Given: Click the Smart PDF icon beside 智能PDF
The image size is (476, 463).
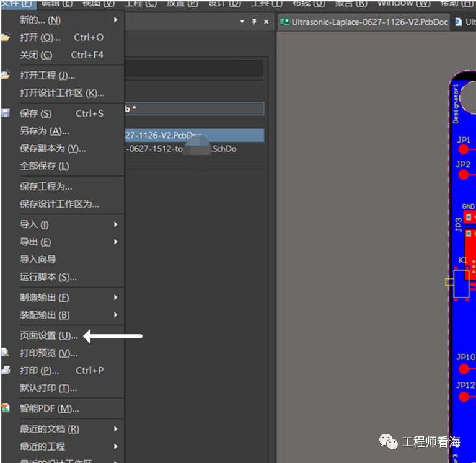Looking at the screenshot, I should point(5,408).
